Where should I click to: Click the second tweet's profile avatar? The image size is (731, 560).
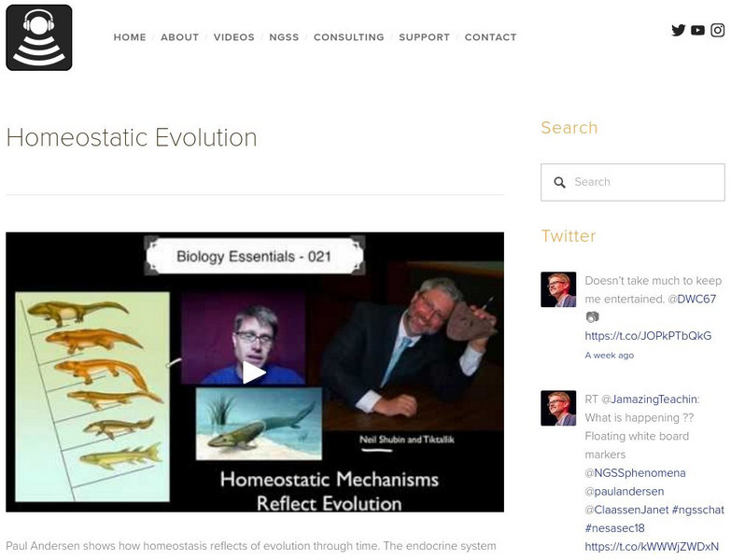pos(558,408)
